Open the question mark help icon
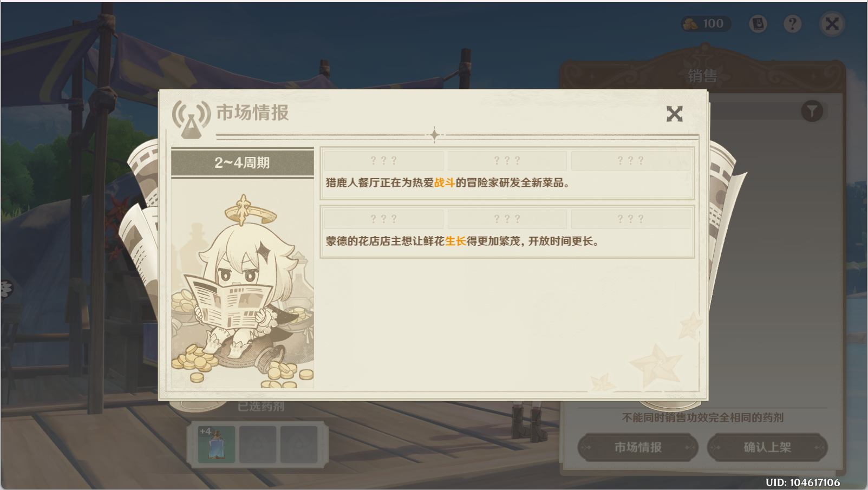 [793, 24]
